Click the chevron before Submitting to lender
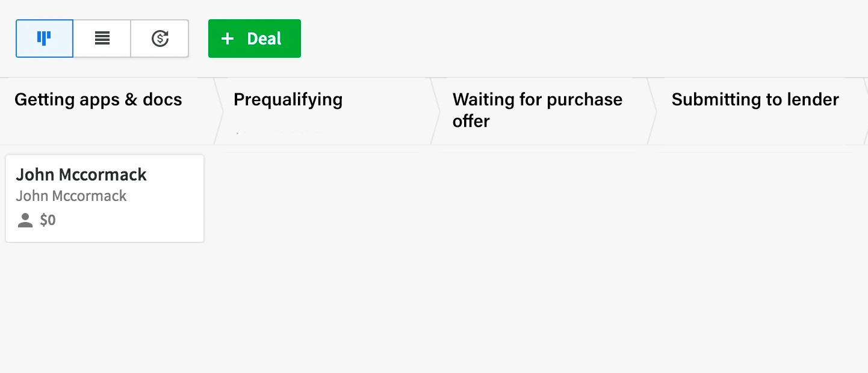Screen dimensions: 868x373 (x=652, y=111)
